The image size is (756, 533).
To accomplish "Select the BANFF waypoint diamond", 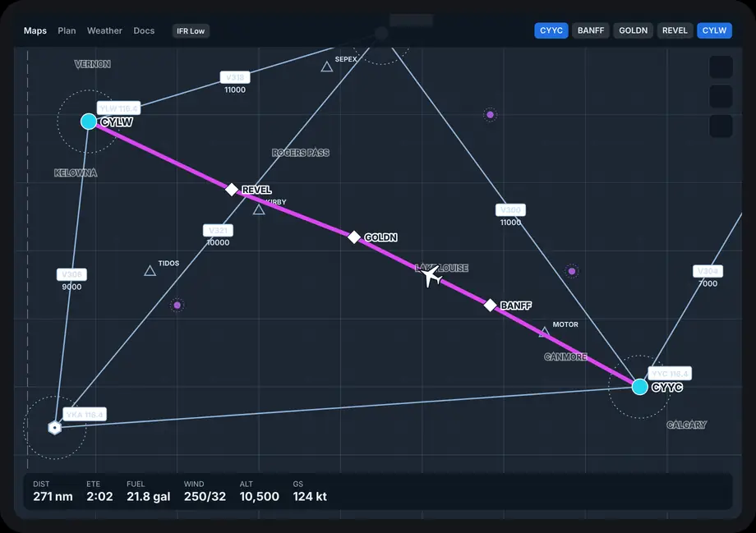I will point(490,305).
